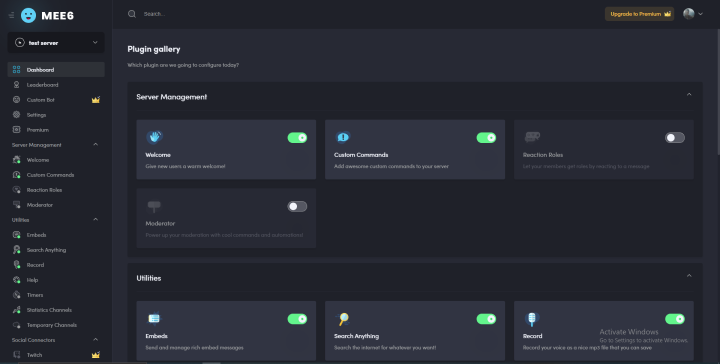The height and width of the screenshot is (364, 720).
Task: Click the crown icon beside Custom Bot
Action: 96,100
